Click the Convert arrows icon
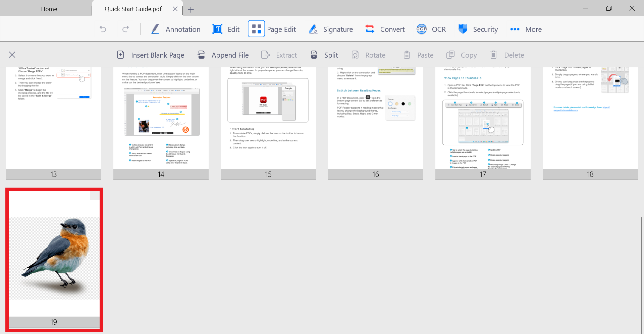644x334 pixels. coord(370,29)
